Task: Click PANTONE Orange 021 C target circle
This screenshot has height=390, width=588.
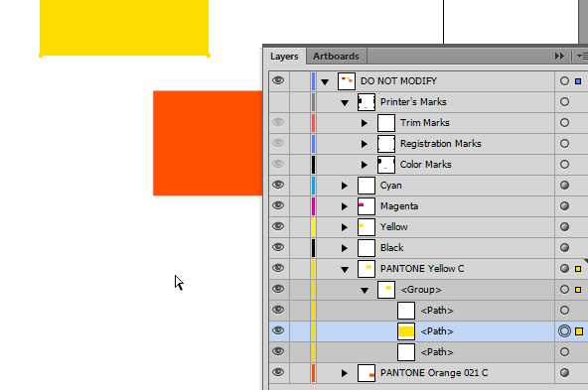Action: 564,372
